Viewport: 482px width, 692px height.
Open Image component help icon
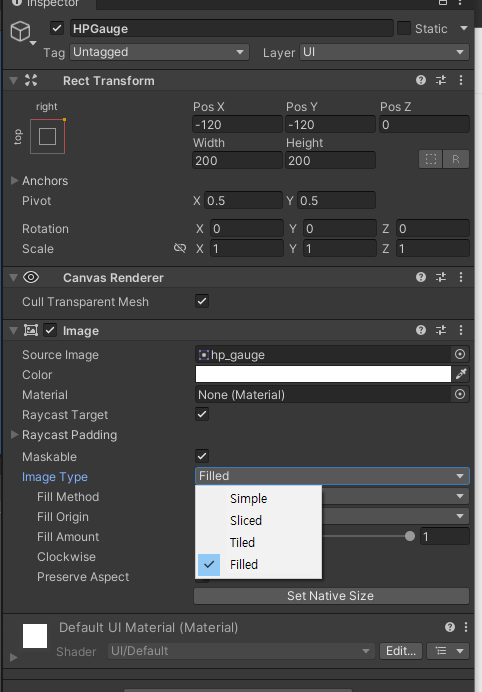421,330
